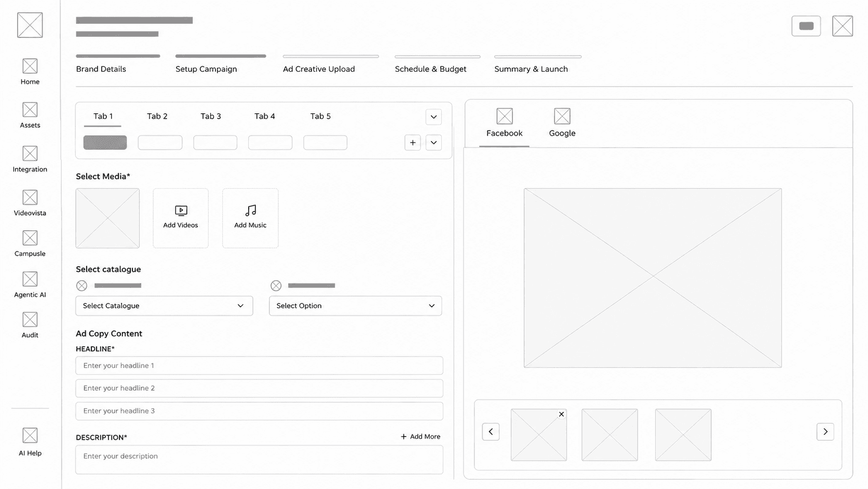The image size is (868, 489).
Task: Click the Enter your headline 3 field
Action: 259,411
